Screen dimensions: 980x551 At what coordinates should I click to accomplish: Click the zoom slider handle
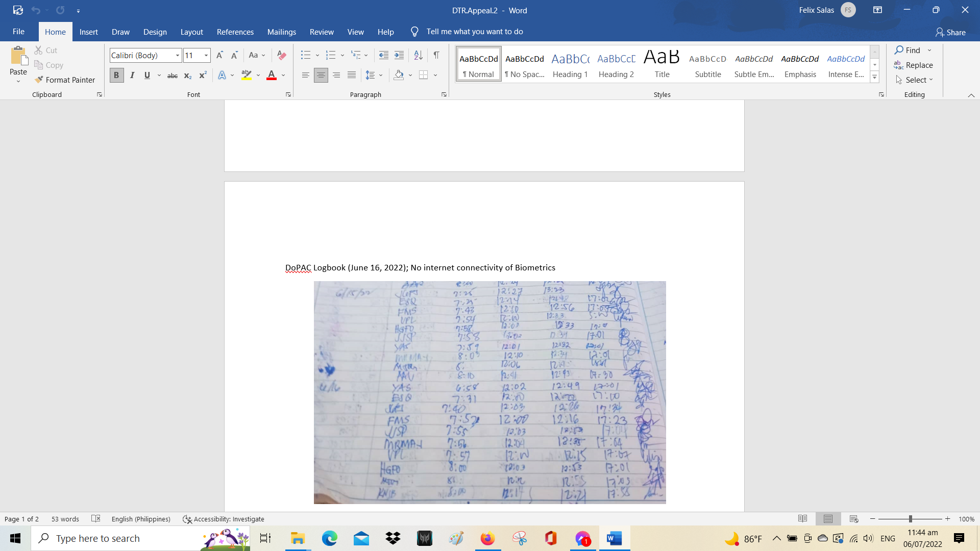point(910,519)
